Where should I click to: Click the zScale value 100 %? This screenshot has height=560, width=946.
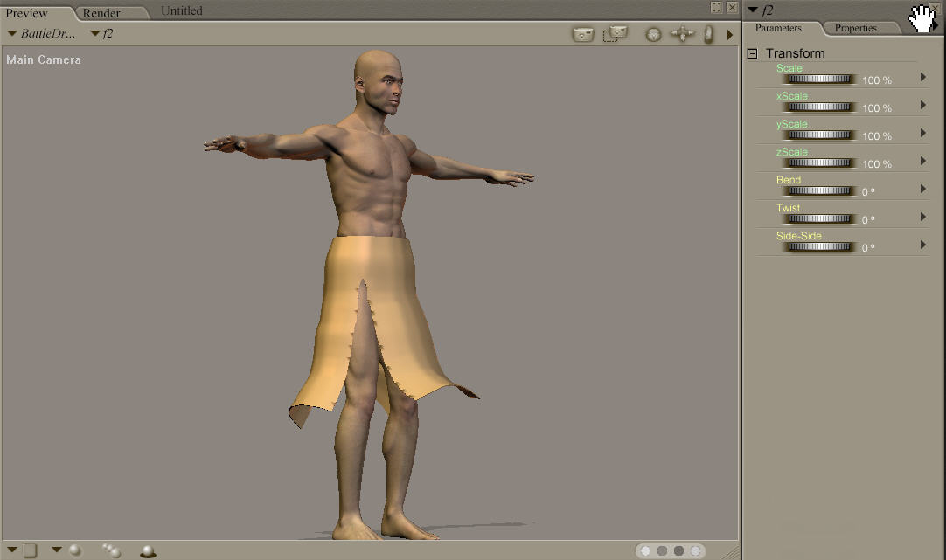click(877, 164)
